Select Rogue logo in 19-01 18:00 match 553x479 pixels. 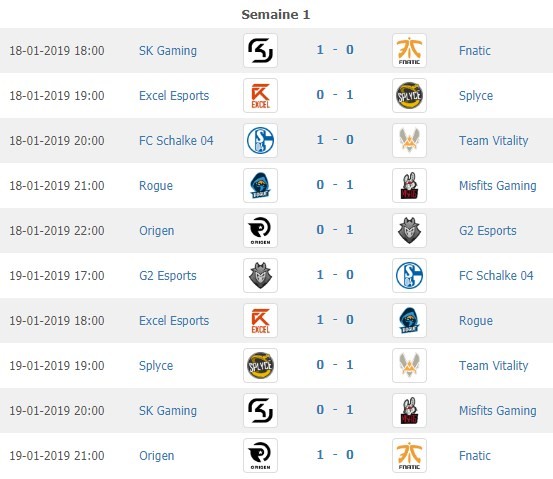pos(409,320)
